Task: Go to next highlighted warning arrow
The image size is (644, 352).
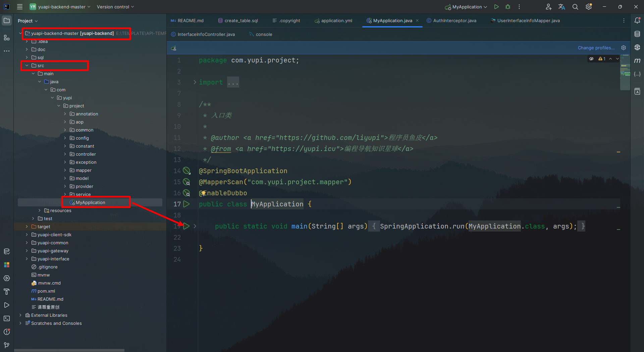Action: click(617, 59)
